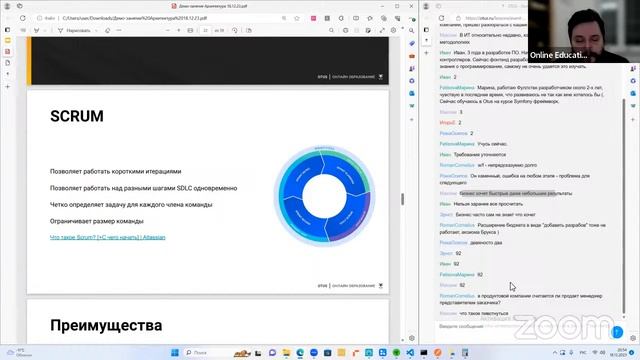Screen dimensions: 640x360
Task: Open PDF viewer settings with the gear icon
Action: click(x=393, y=31)
